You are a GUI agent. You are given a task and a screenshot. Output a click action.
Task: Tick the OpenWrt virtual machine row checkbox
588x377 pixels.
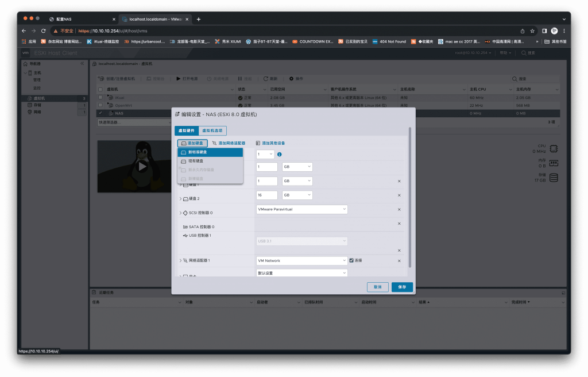click(100, 105)
